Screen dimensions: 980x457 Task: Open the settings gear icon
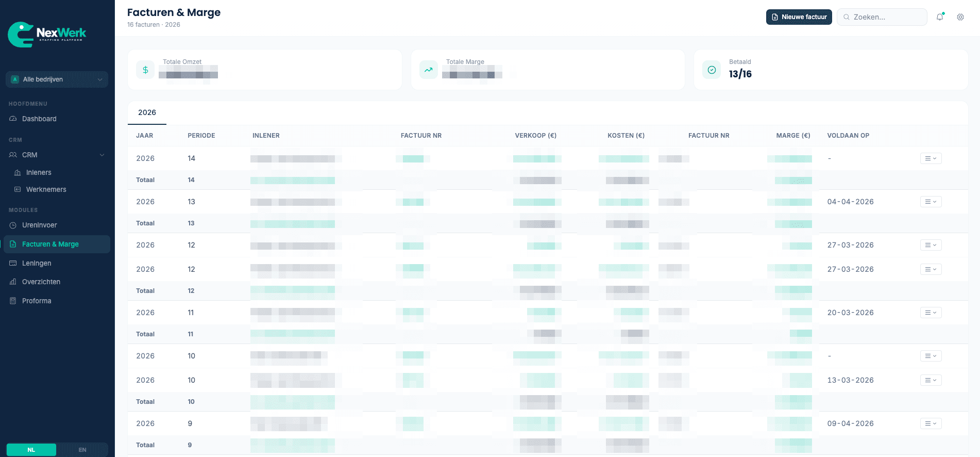coord(960,17)
